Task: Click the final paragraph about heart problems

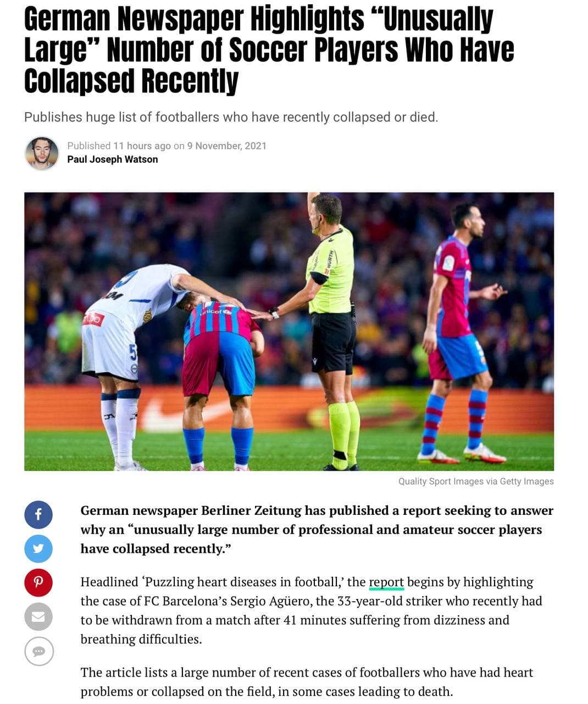Action: [307, 682]
